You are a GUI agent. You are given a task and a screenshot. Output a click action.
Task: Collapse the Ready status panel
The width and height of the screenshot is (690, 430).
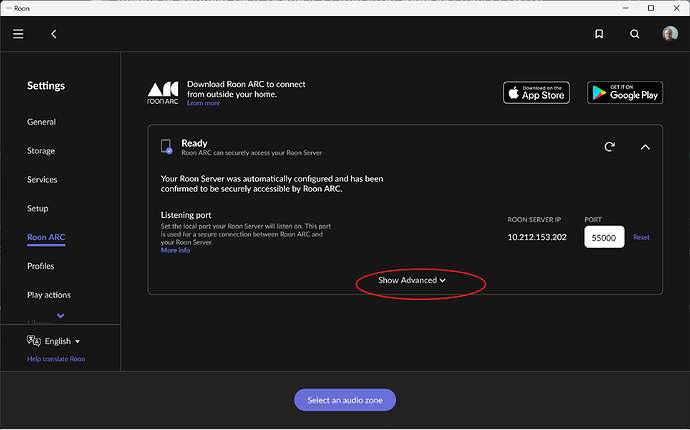645,147
